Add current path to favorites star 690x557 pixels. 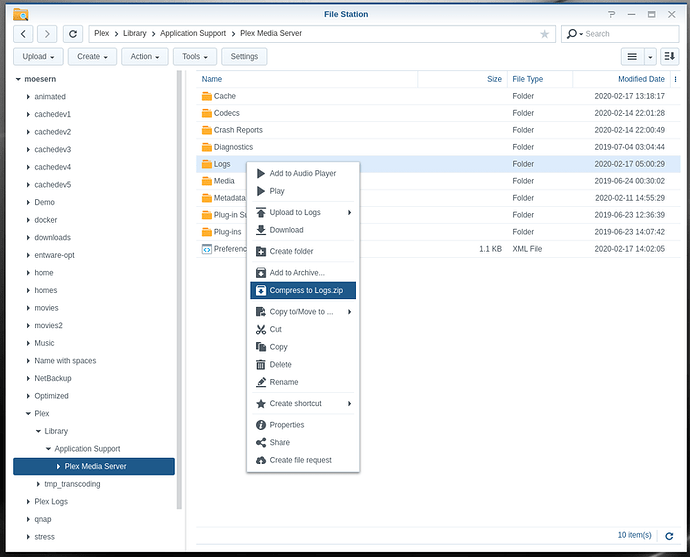coord(544,34)
